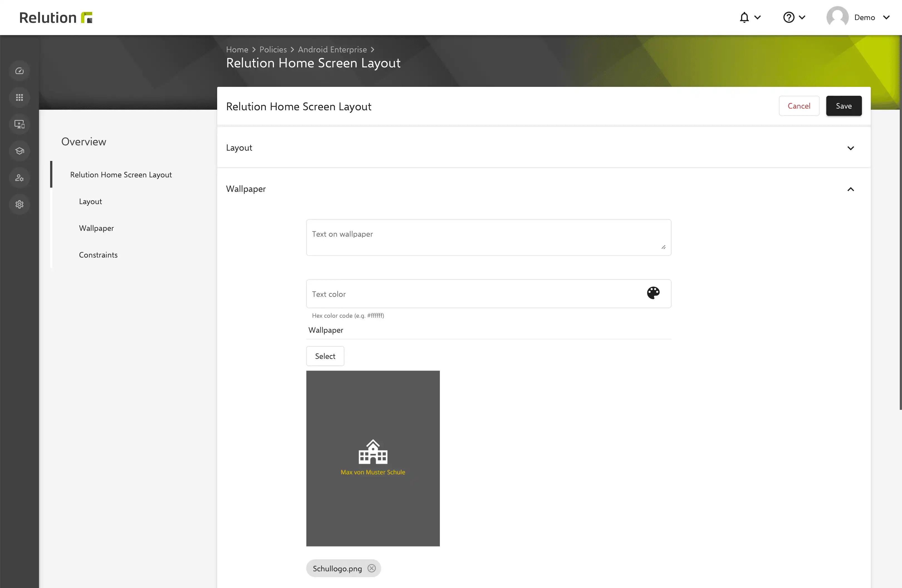Expand the notifications dropdown chevron
Screen dimensions: 902x588
point(758,18)
